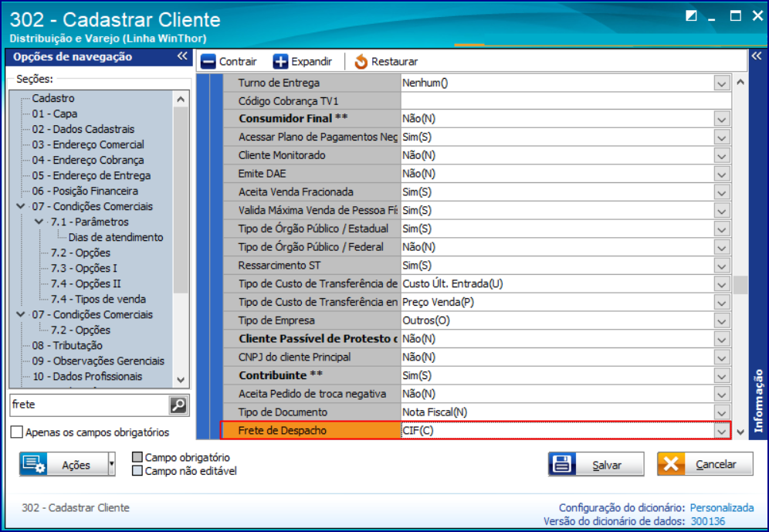Collapse the Informação side panel chevron

(757, 56)
